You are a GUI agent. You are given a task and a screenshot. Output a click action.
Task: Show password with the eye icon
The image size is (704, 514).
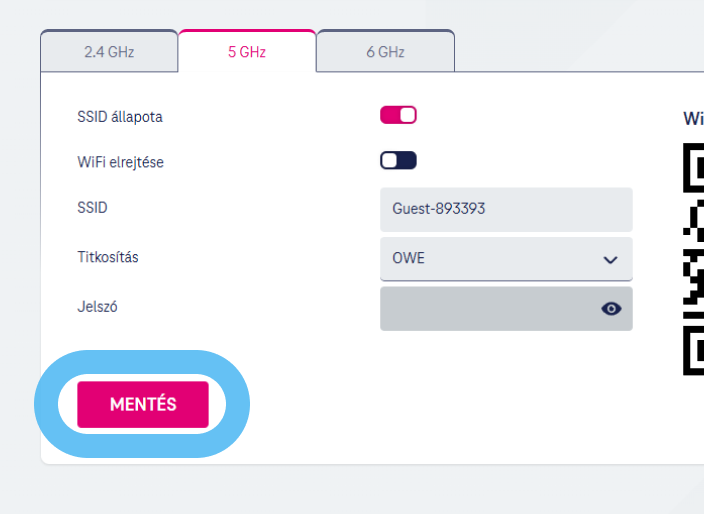(611, 309)
